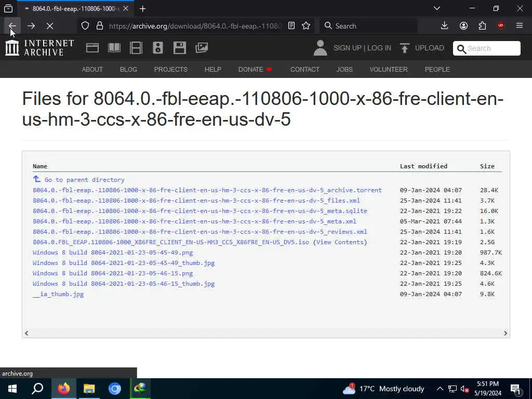This screenshot has width=532, height=399.
Task: Open Windows taskbar search
Action: click(x=37, y=389)
